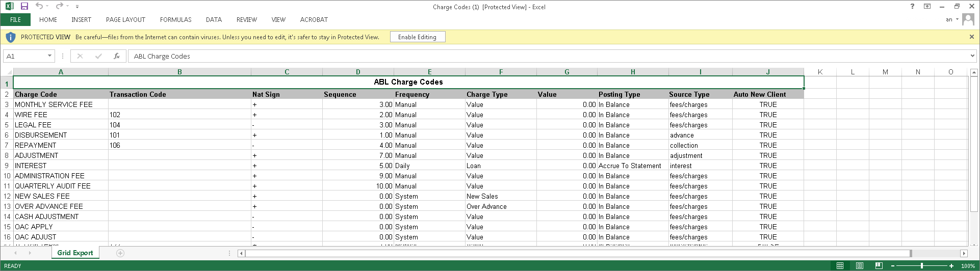Expand the formula bar
Viewport: 980px width, 271px height.
(x=972, y=56)
